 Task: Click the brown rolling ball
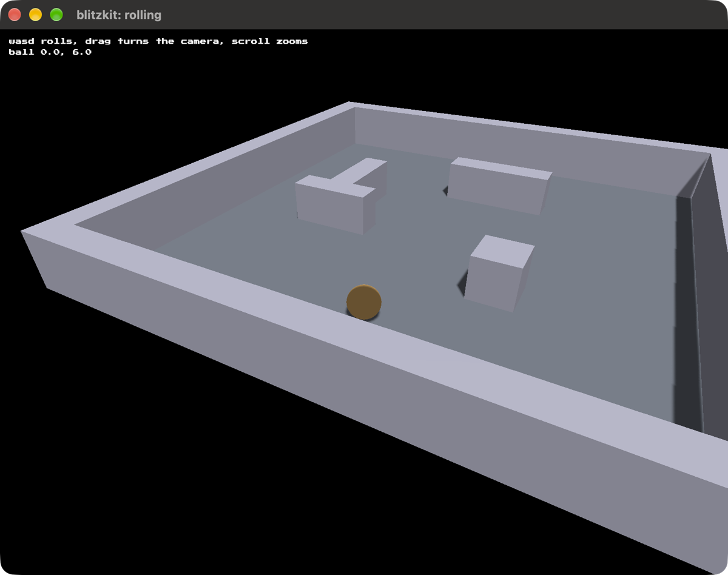pyautogui.click(x=364, y=302)
